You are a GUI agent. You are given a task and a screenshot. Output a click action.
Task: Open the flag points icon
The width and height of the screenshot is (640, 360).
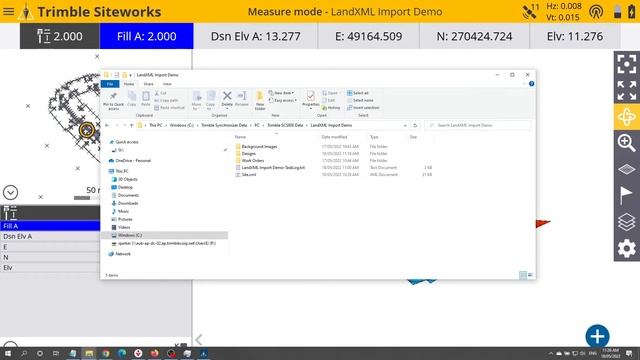tap(626, 195)
